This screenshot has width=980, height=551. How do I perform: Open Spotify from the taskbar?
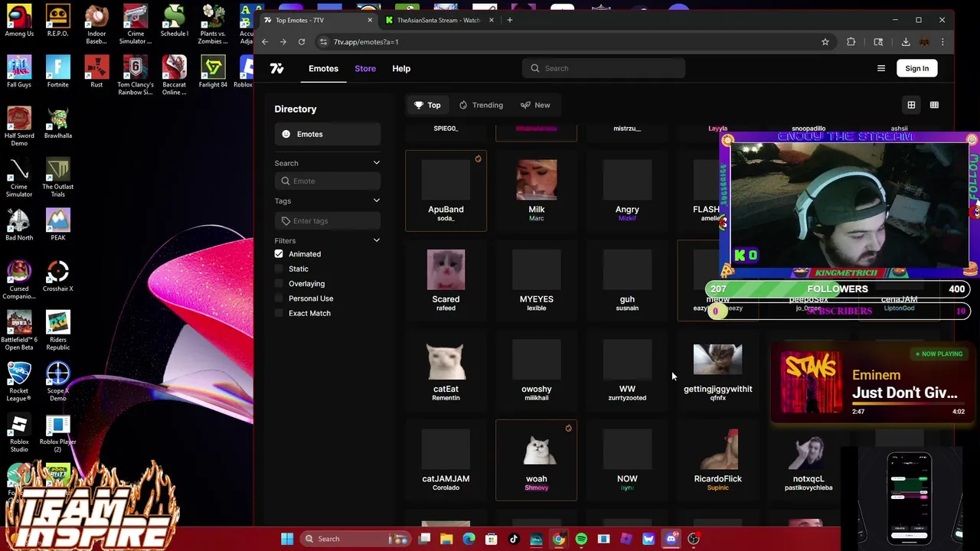coord(581,539)
